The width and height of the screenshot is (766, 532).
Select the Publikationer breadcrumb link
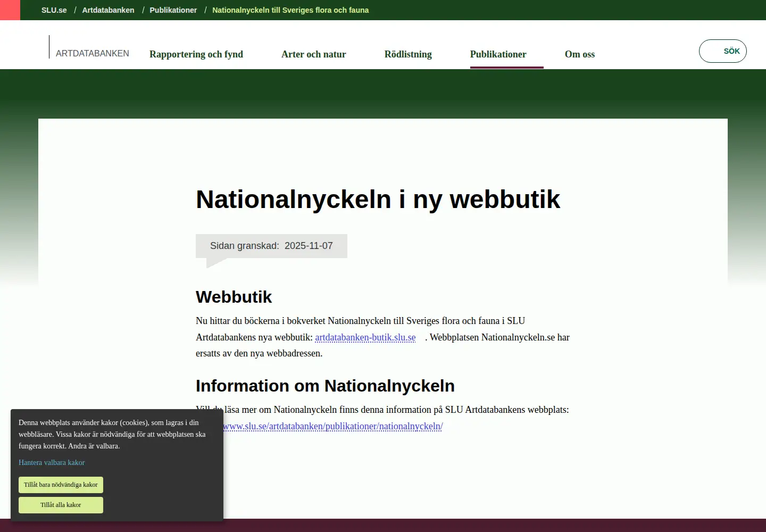[x=173, y=10]
